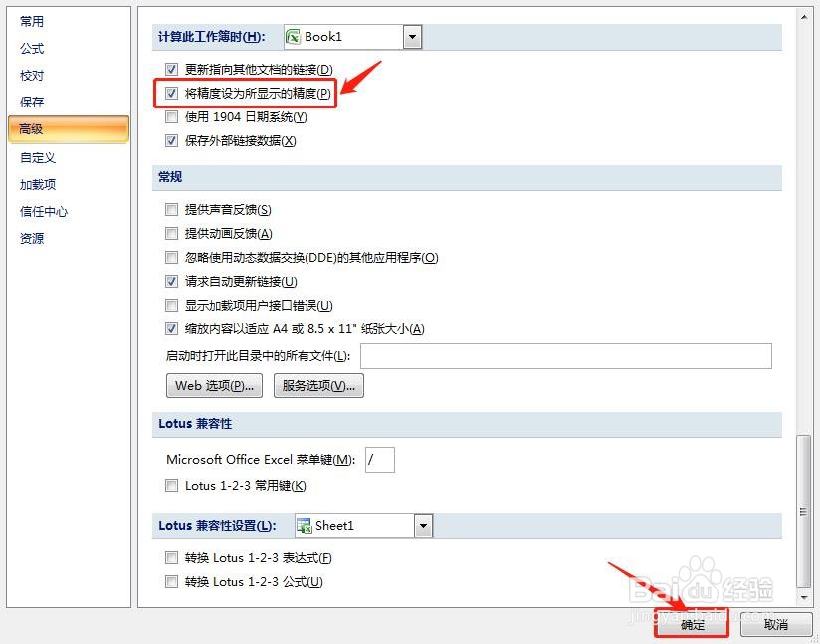Enable 提供动画反馈 checkbox

171,233
